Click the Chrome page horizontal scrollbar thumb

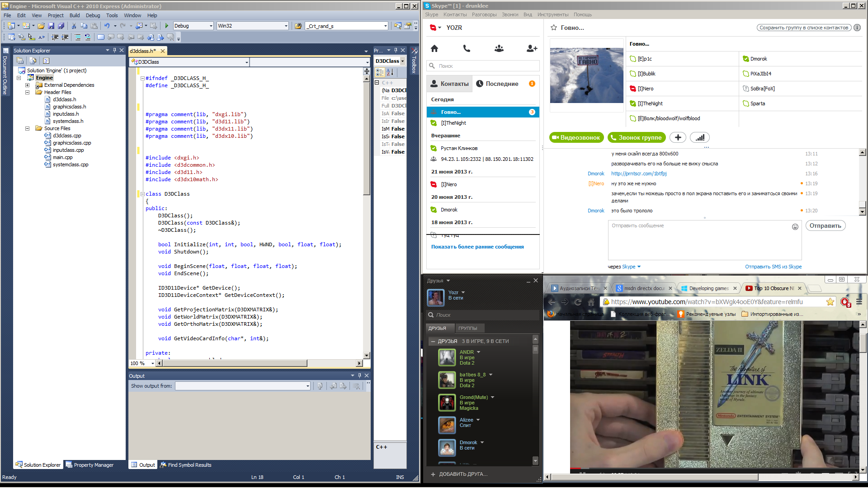pyautogui.click(x=654, y=477)
